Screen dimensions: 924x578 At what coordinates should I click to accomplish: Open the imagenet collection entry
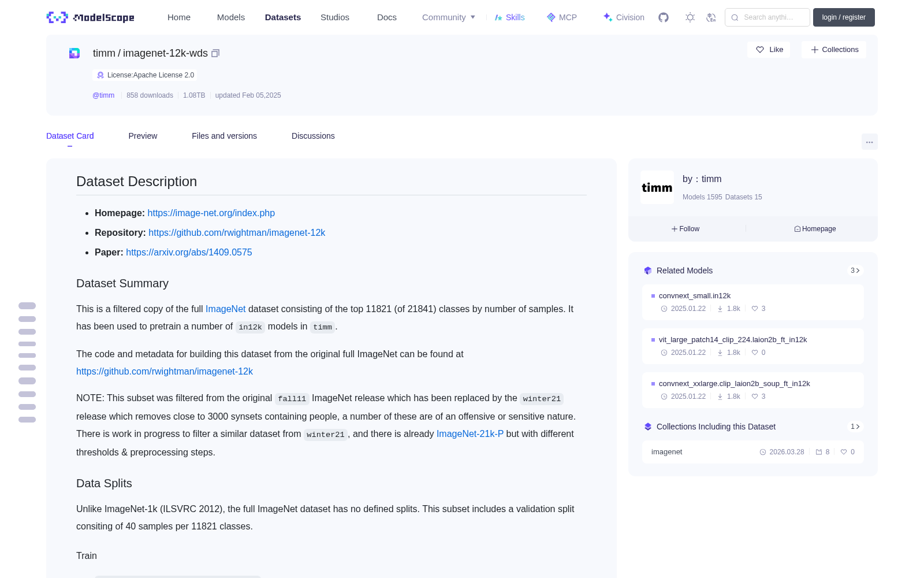click(x=753, y=452)
